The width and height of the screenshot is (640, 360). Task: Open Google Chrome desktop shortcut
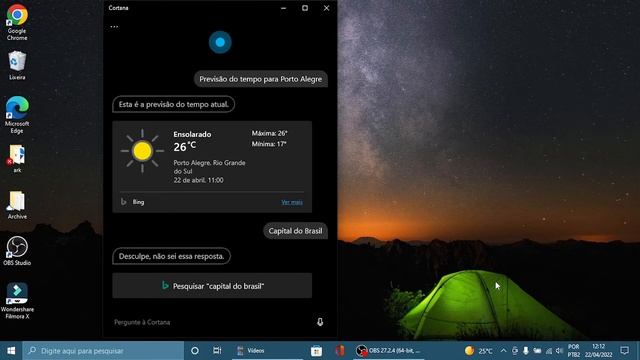(x=17, y=22)
